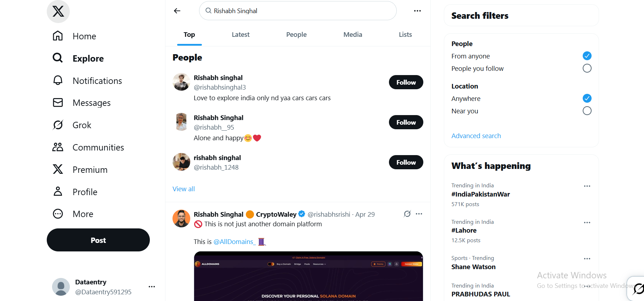Open the AllDomains post image
This screenshot has height=301, width=644.
[308, 276]
